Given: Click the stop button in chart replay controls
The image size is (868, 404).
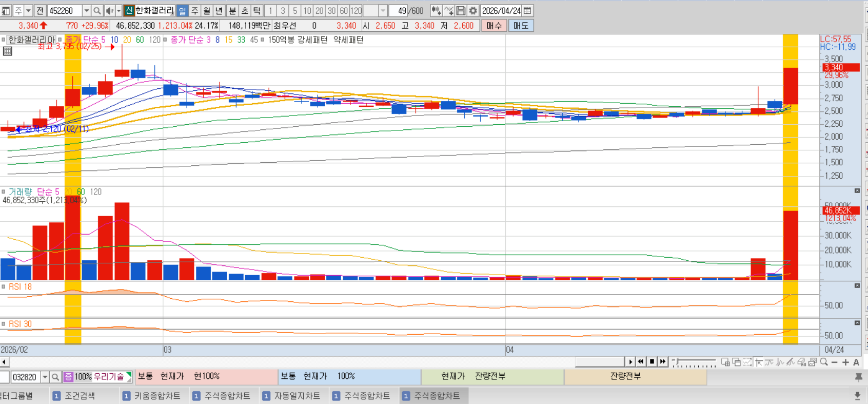Looking at the screenshot, I should [652, 362].
